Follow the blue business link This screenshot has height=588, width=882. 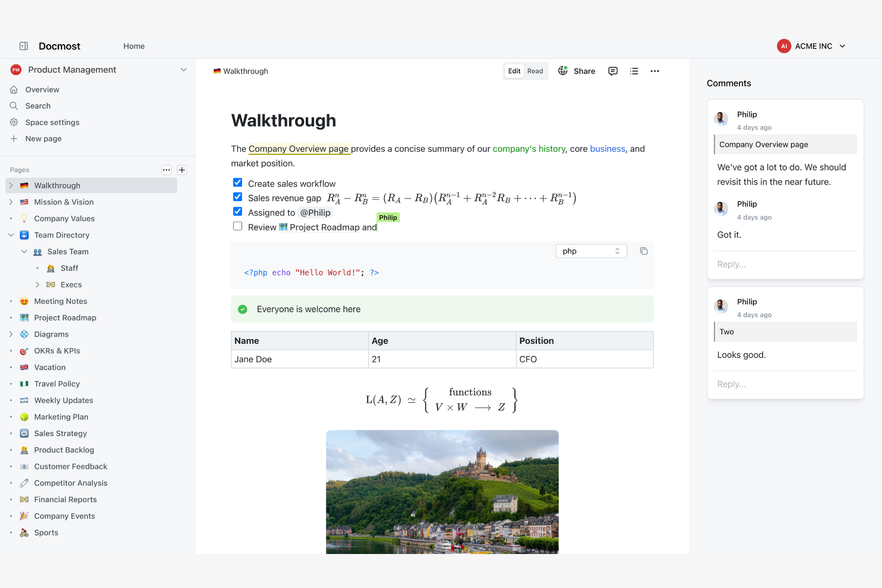click(607, 149)
